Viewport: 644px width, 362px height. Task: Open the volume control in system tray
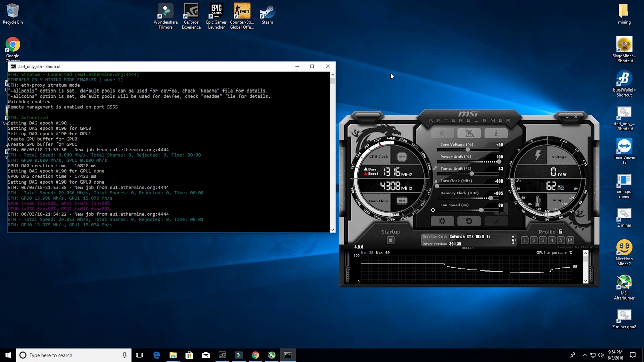601,355
